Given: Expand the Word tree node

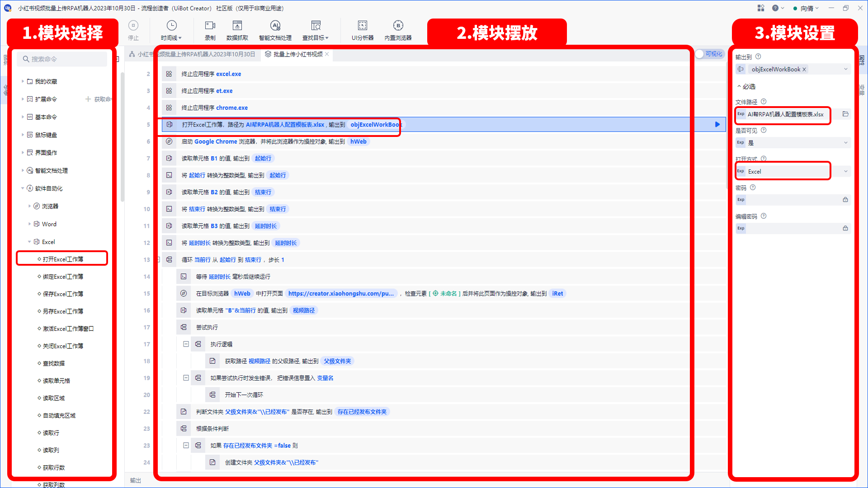Looking at the screenshot, I should click(x=30, y=224).
